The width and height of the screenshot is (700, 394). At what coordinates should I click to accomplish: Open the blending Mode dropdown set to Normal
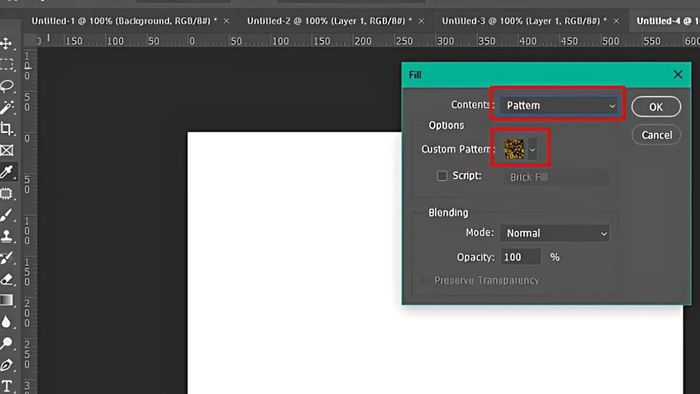(555, 233)
